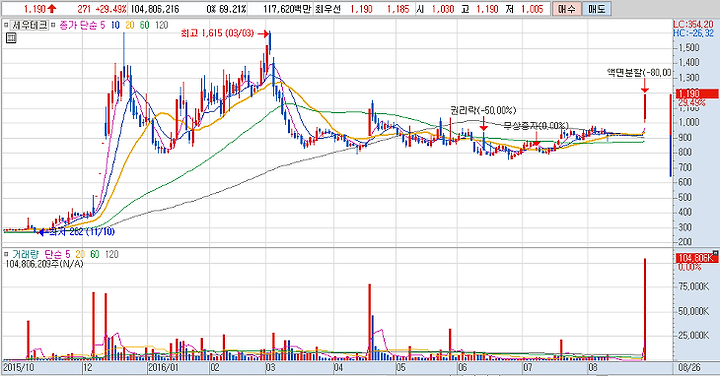Toggle the small square before 거래량
720x376 pixels.
tap(6, 254)
